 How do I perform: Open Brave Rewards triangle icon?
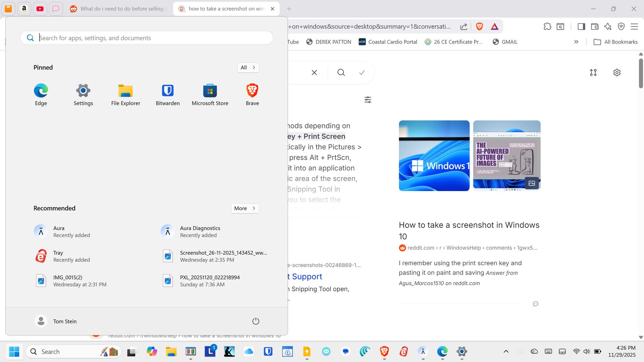tap(494, 26)
